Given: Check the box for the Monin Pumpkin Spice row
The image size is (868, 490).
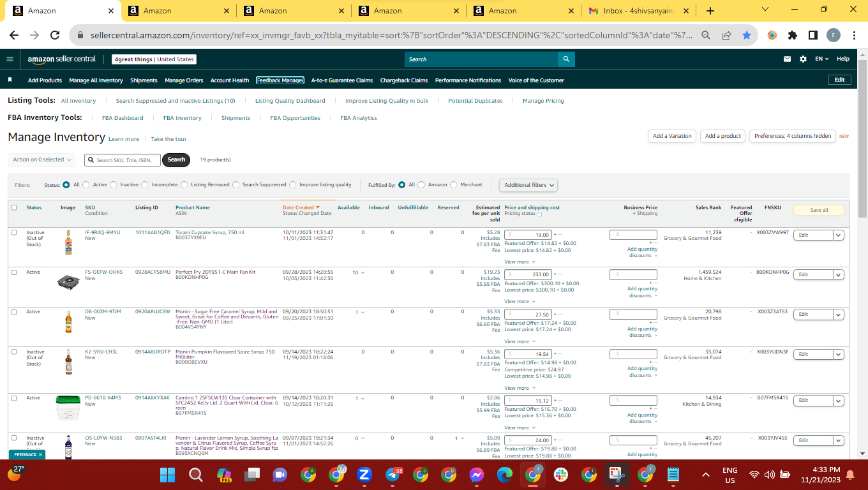Looking at the screenshot, I should click(14, 352).
